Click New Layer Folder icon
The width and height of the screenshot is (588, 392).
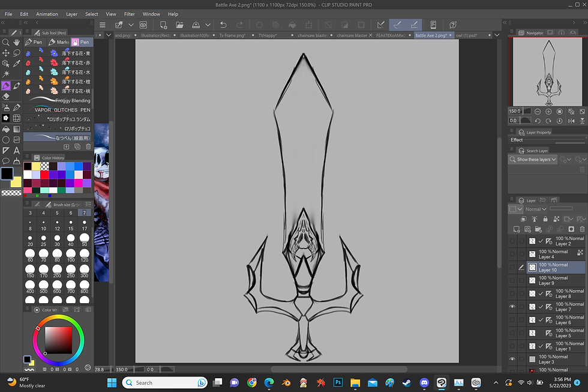click(538, 229)
